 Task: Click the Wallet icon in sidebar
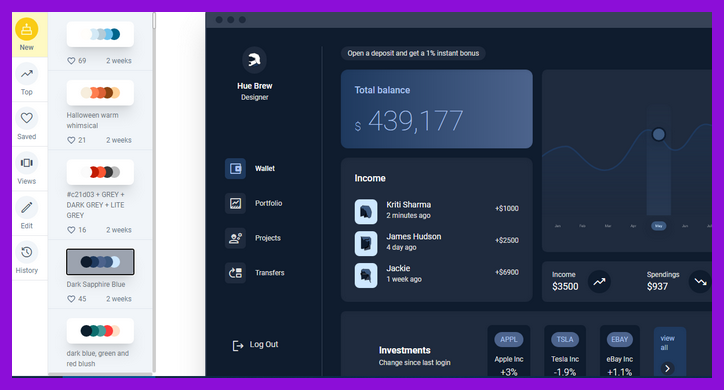[x=235, y=168]
